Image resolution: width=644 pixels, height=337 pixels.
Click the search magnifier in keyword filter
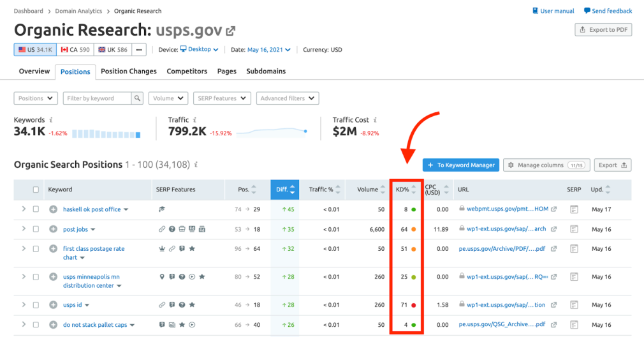pyautogui.click(x=137, y=98)
